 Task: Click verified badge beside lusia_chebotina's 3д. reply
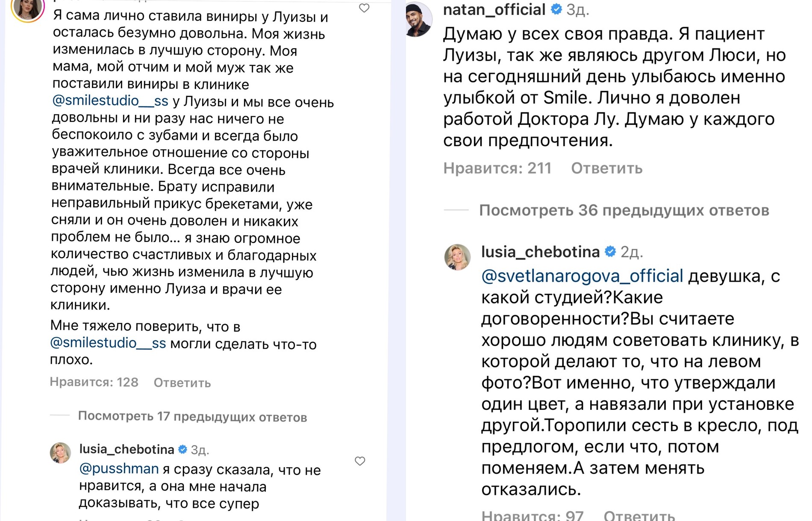pyautogui.click(x=182, y=449)
